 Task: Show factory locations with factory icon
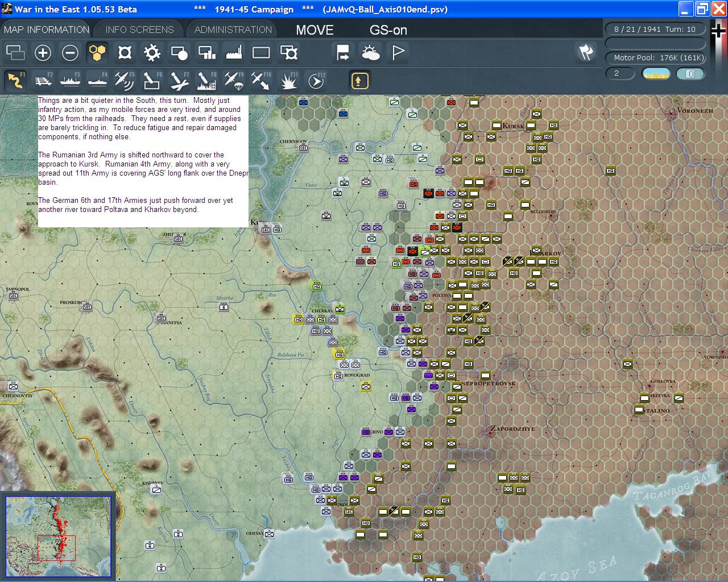(234, 53)
